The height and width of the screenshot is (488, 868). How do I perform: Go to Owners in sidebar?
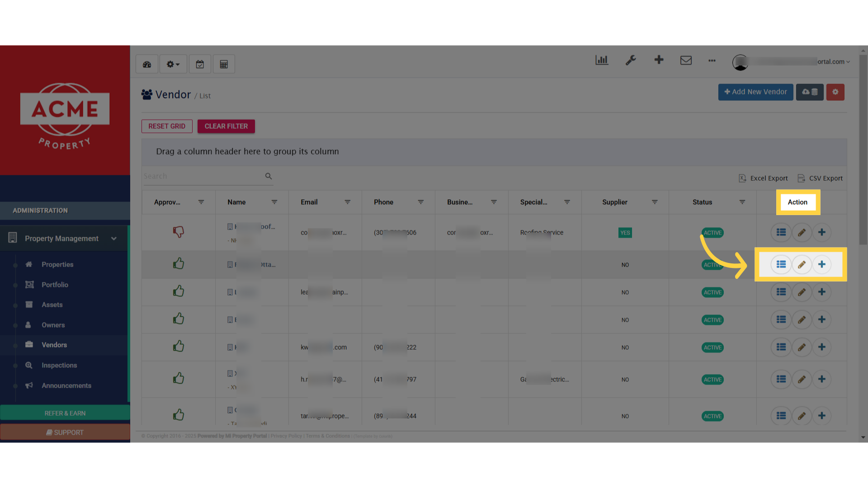[53, 325]
